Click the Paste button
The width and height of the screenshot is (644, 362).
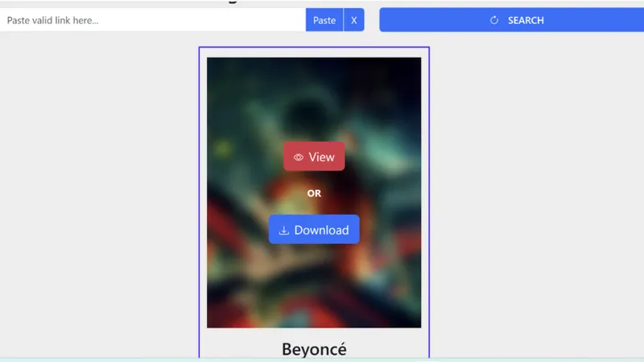coord(324,20)
